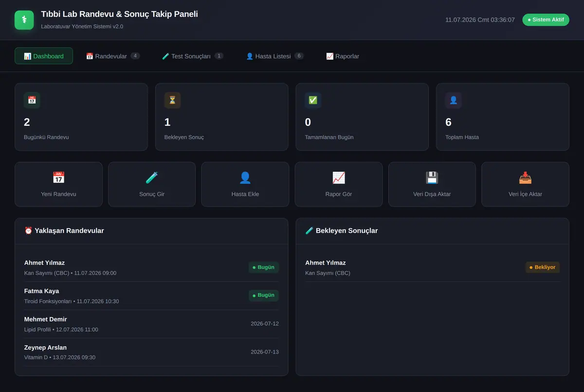
Task: Click the Sistem Aktif status badge
Action: coord(546,20)
